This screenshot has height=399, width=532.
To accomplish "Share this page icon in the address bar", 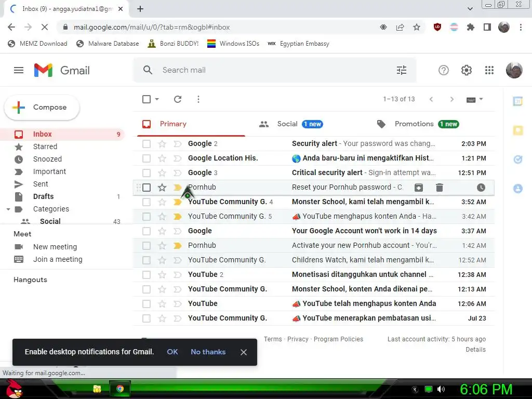I will 400,27.
